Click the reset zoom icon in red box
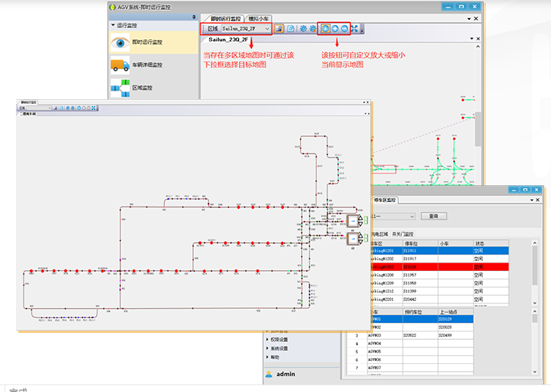 (325, 29)
